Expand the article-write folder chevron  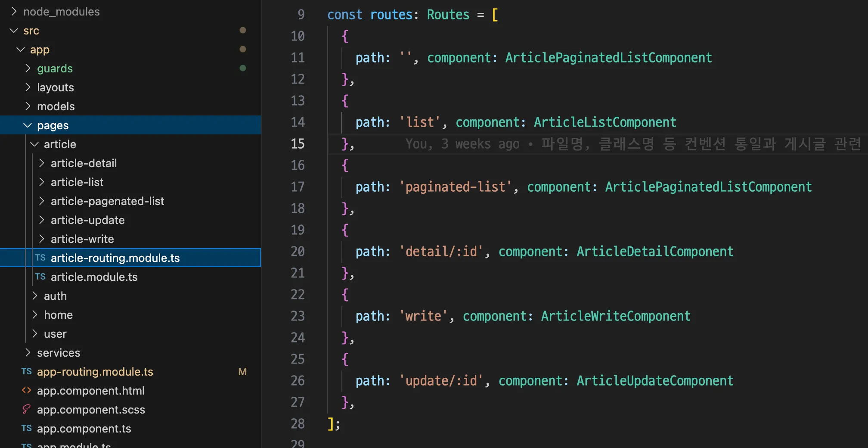pyautogui.click(x=41, y=239)
